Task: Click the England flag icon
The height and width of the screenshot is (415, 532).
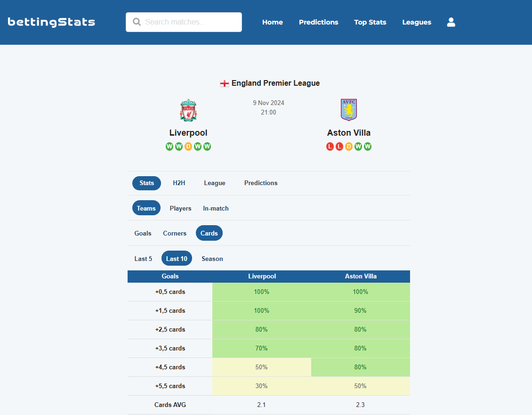Action: pyautogui.click(x=224, y=83)
